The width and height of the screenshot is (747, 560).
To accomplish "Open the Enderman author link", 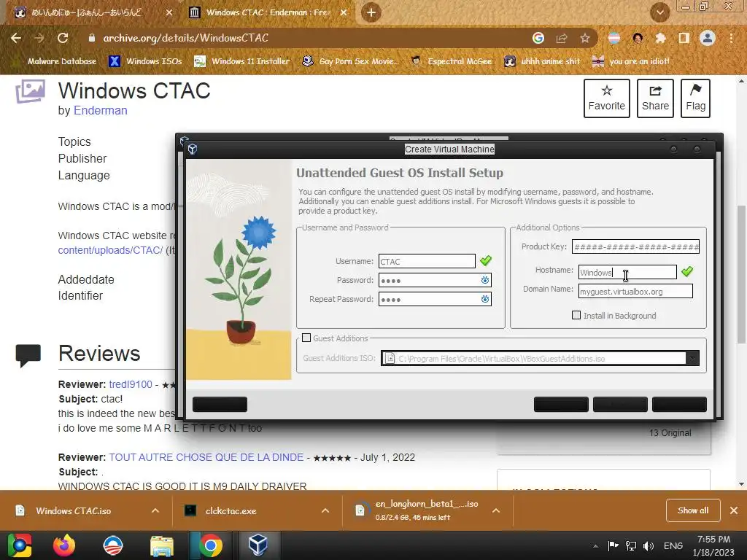I will click(x=100, y=111).
